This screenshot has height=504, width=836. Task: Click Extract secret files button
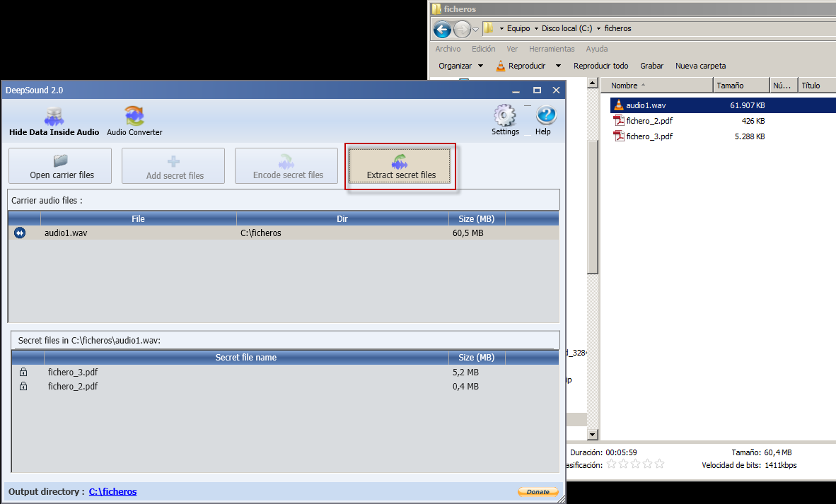pos(400,166)
